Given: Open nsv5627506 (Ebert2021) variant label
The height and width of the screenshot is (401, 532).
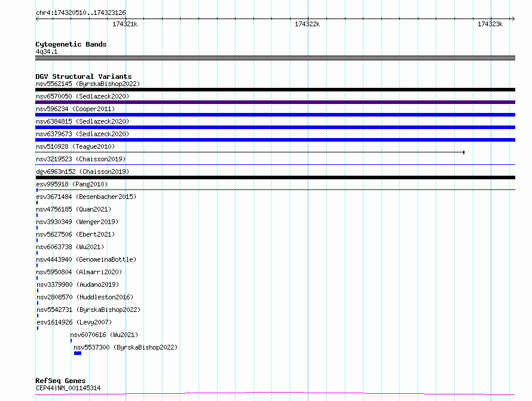Looking at the screenshot, I should [x=75, y=234].
